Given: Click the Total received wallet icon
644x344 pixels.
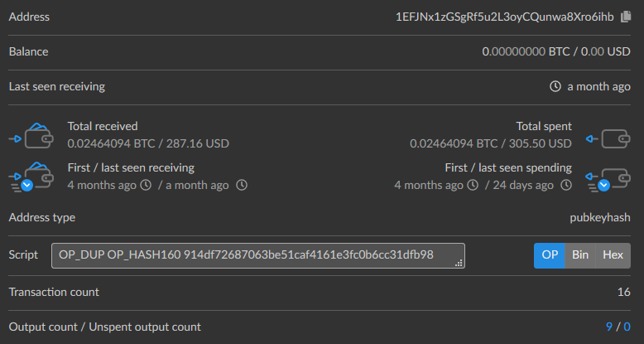Looking at the screenshot, I should (x=31, y=135).
